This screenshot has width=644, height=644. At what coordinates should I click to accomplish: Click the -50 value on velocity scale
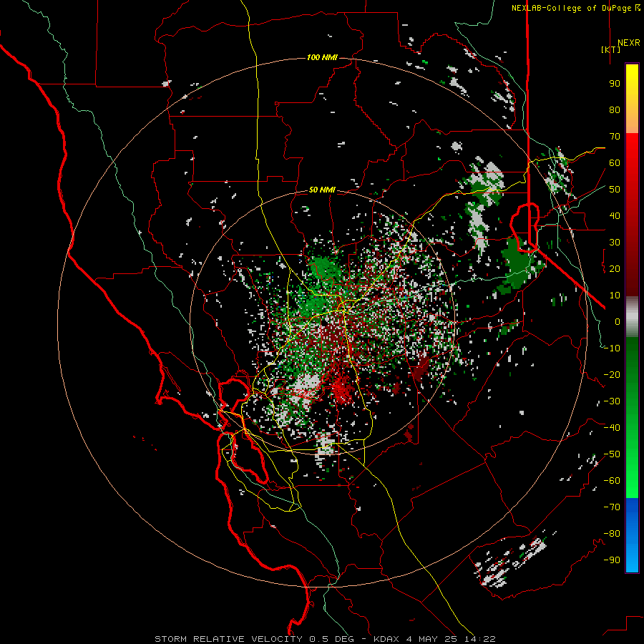(x=612, y=454)
